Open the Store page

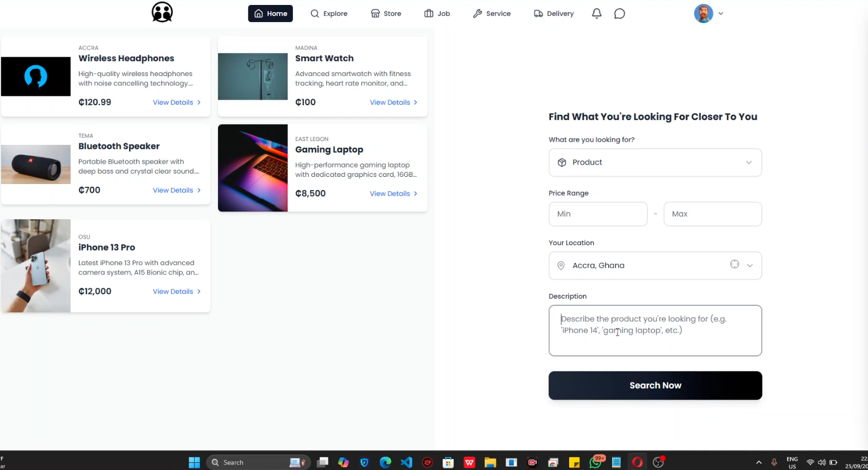pyautogui.click(x=386, y=13)
